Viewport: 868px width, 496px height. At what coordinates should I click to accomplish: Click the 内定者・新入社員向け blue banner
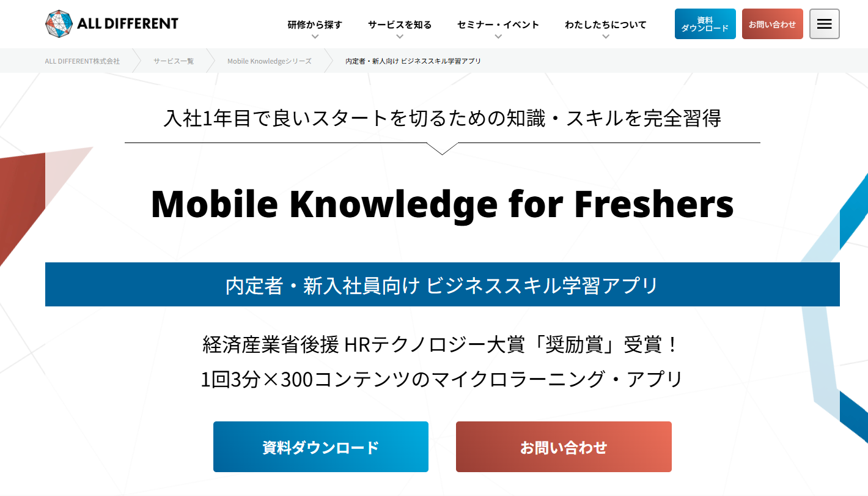[442, 284]
